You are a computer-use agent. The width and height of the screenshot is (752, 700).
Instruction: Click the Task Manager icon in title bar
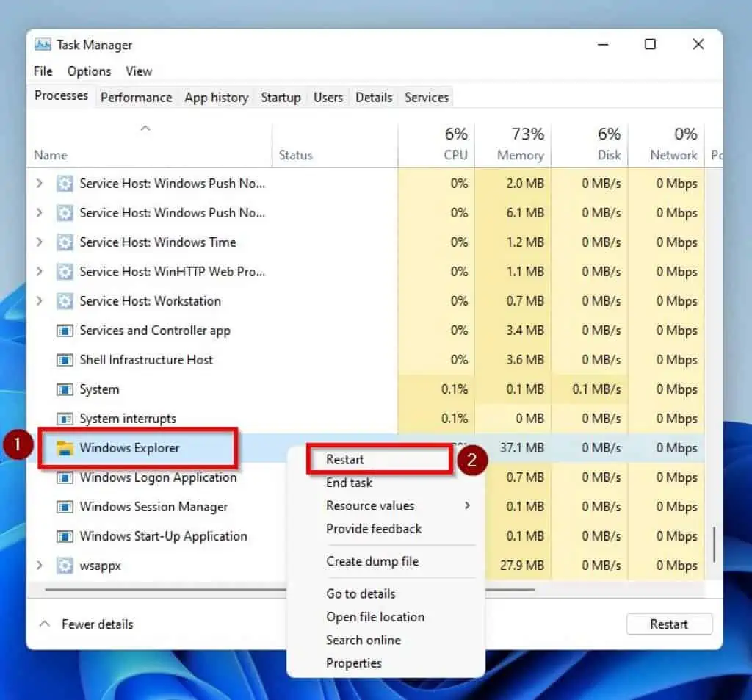point(43,44)
